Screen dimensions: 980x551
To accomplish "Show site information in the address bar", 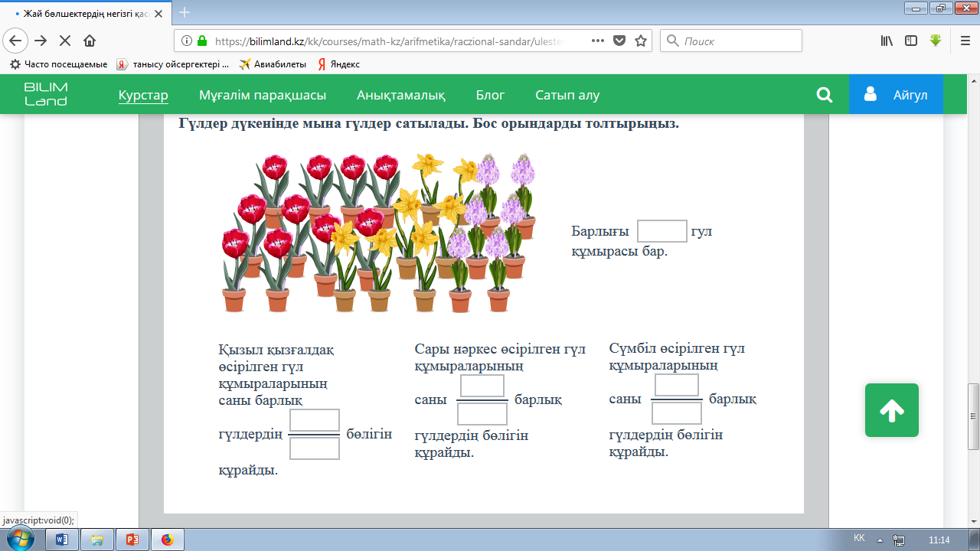I will tap(187, 41).
